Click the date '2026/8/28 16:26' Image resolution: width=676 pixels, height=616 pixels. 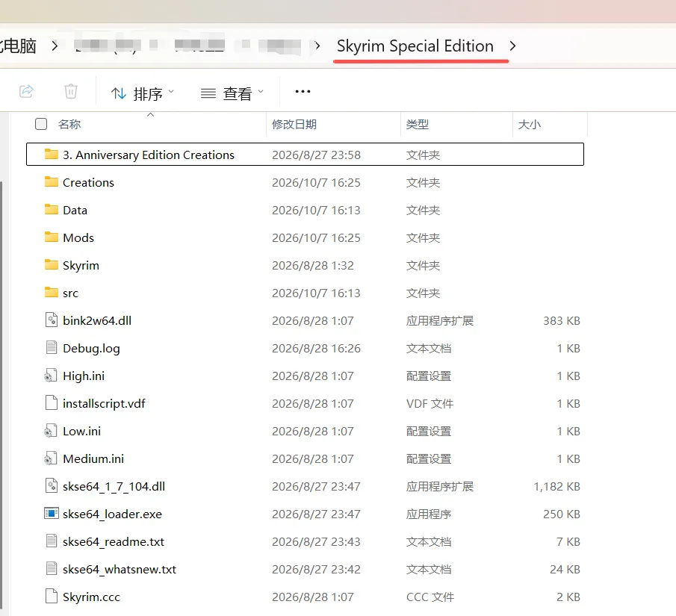coord(316,348)
